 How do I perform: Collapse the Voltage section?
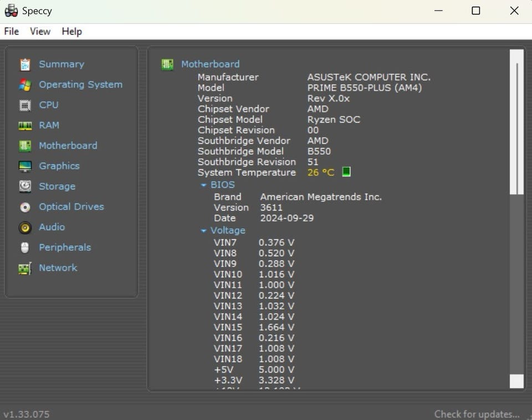click(x=204, y=231)
